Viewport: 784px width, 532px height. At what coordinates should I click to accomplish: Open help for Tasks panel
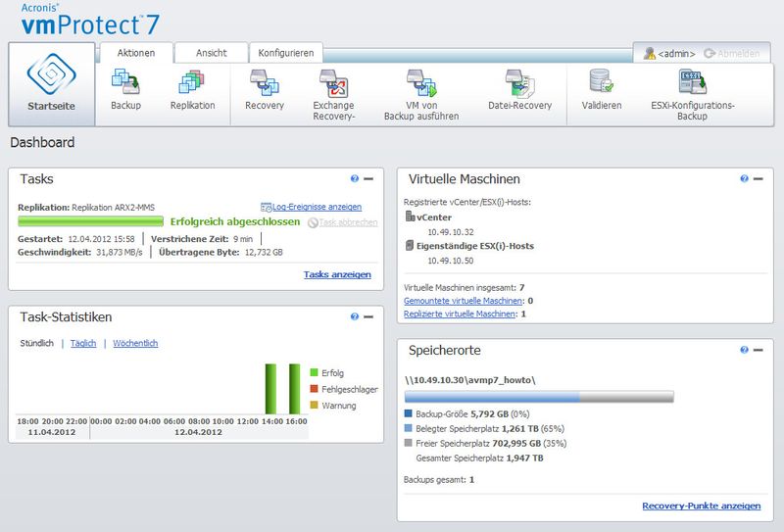(355, 178)
